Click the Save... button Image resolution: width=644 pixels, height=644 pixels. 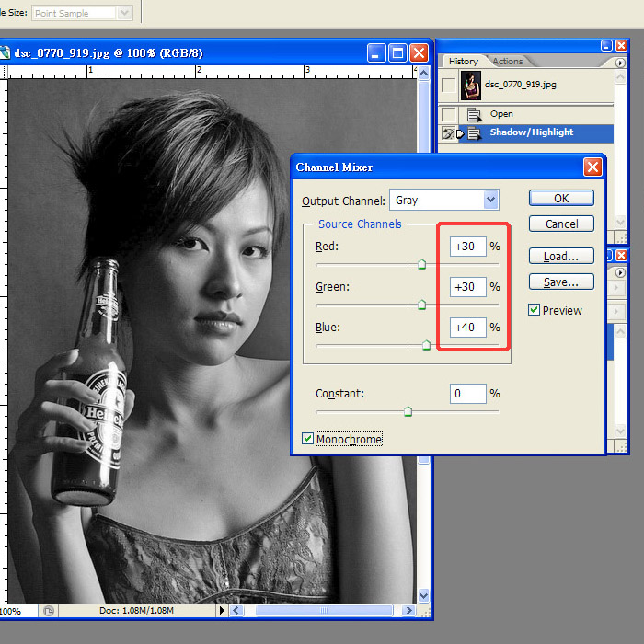[560, 282]
